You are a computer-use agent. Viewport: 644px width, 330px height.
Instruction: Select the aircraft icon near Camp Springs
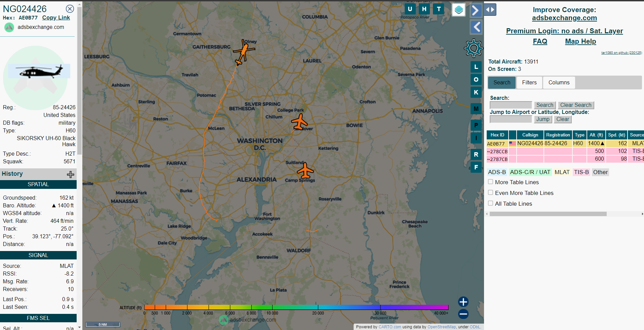click(x=305, y=170)
